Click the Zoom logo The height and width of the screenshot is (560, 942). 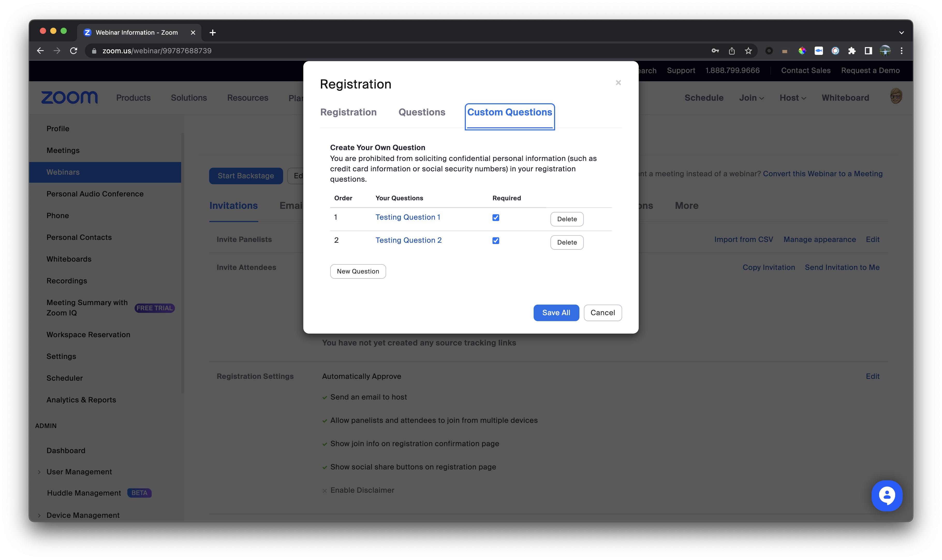(69, 97)
